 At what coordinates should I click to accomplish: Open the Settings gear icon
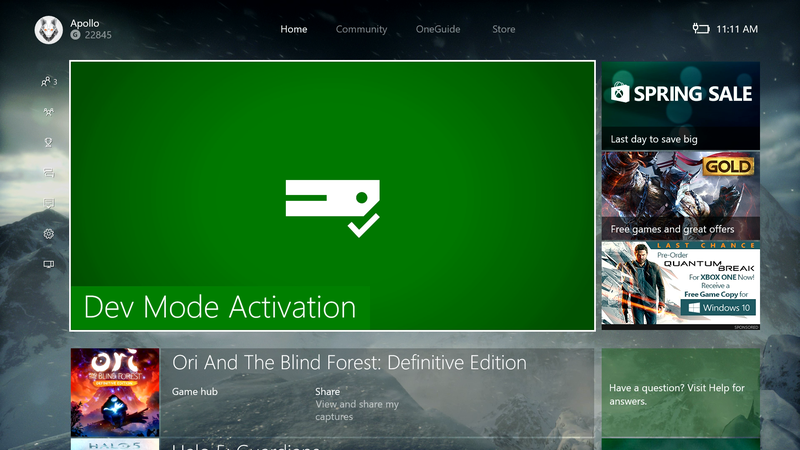(48, 234)
